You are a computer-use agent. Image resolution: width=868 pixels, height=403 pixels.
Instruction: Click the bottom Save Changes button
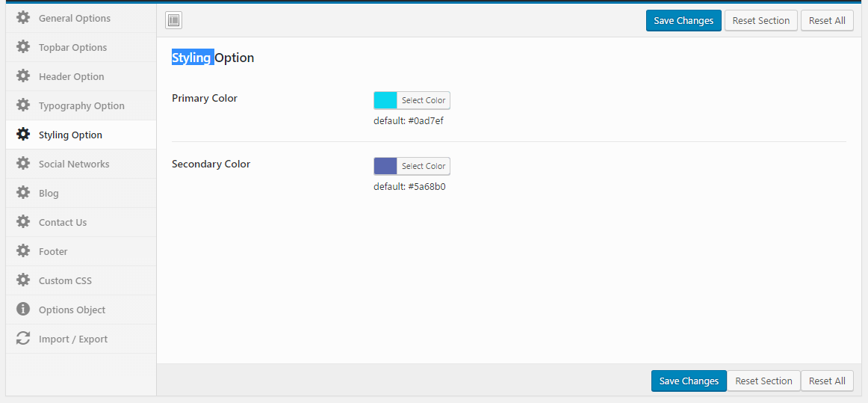tap(688, 381)
